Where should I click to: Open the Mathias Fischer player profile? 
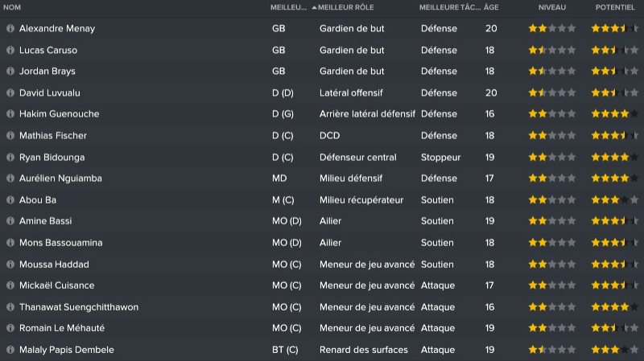pos(53,136)
